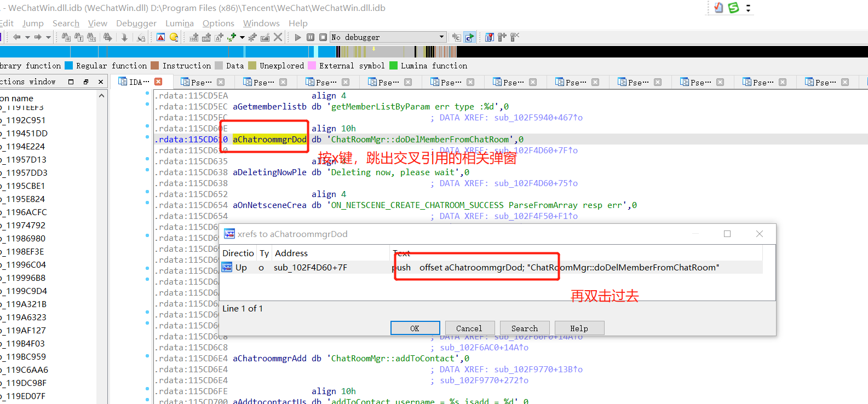Click the gray down arrow toolbar icon
This screenshot has height=404, width=868.
pos(124,37)
